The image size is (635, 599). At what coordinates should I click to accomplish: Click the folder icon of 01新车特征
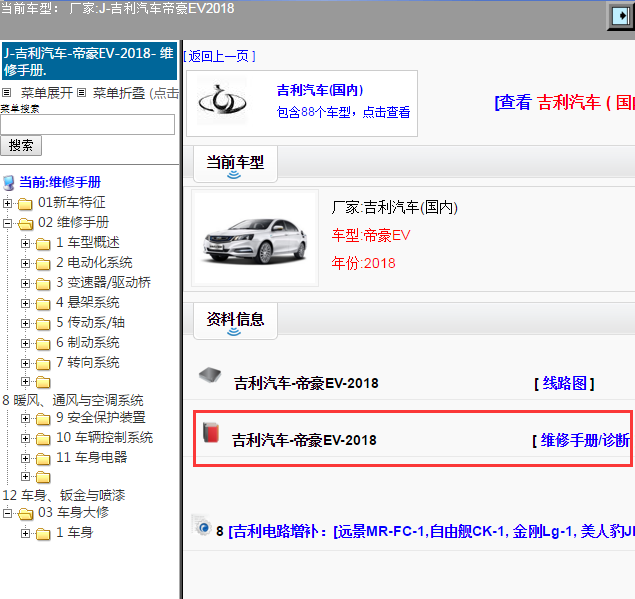[25, 204]
